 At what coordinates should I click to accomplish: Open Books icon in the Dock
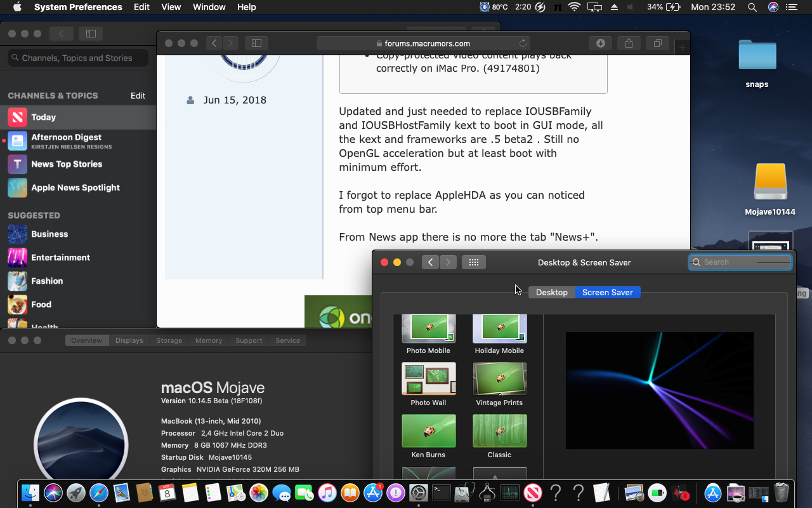tap(350, 493)
